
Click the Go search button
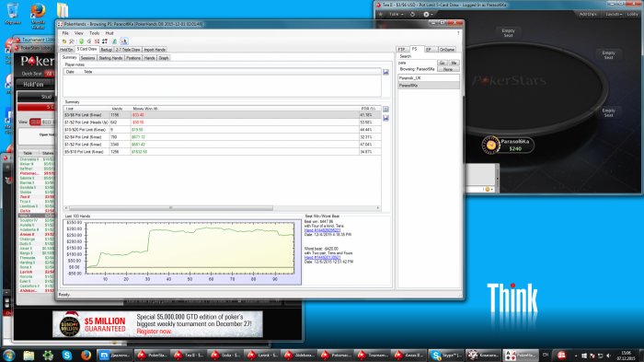tap(442, 63)
